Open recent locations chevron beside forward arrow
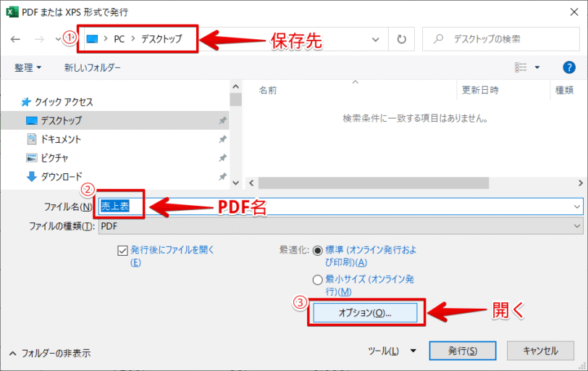588x371 pixels. click(x=58, y=39)
